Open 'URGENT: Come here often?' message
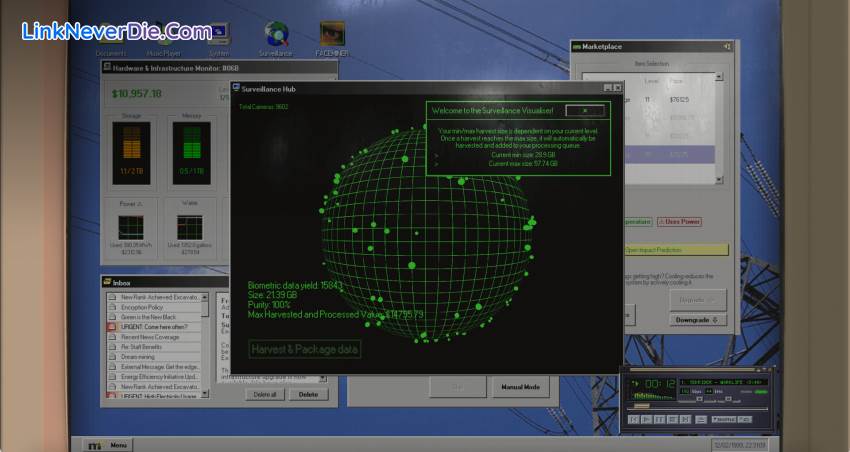The image size is (850, 452). coord(154,327)
